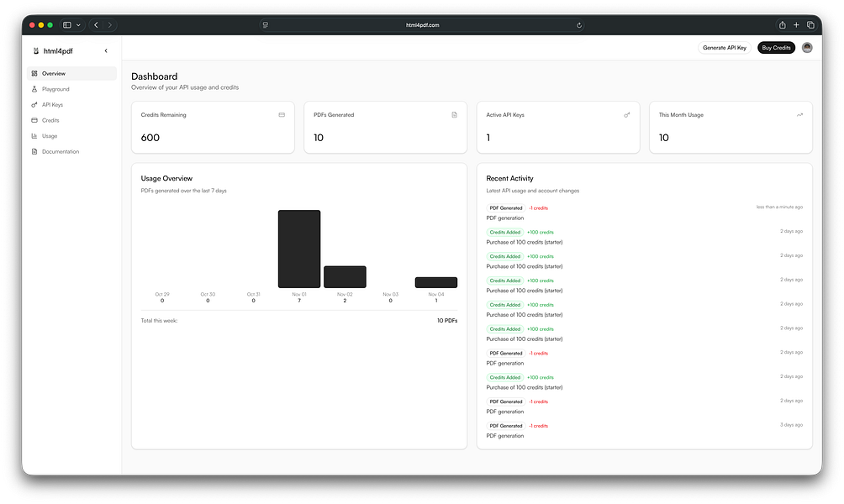The height and width of the screenshot is (504, 844).
Task: Click the Documentation file icon in sidebar
Action: click(34, 152)
